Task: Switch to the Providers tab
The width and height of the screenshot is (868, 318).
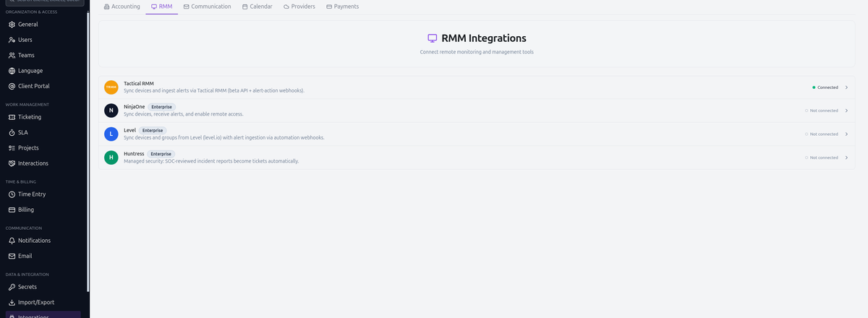Action: 299,7
